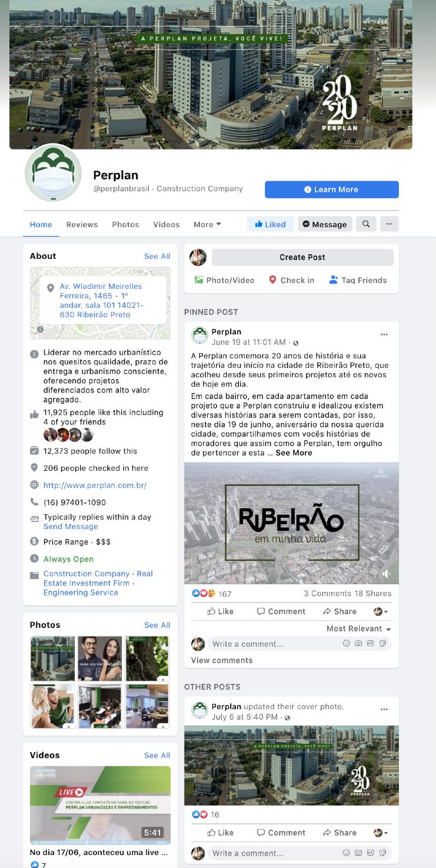Click the page search magnifier icon
This screenshot has width=436, height=868.
(x=366, y=224)
